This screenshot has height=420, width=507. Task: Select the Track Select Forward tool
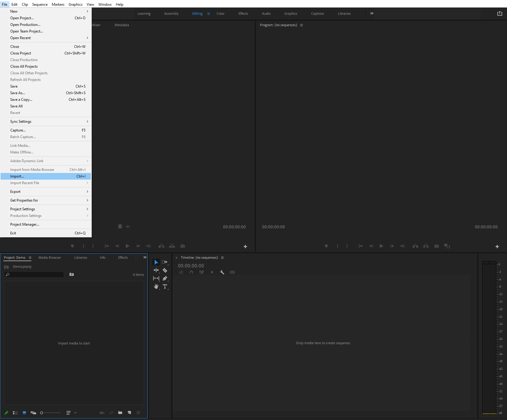click(x=165, y=262)
